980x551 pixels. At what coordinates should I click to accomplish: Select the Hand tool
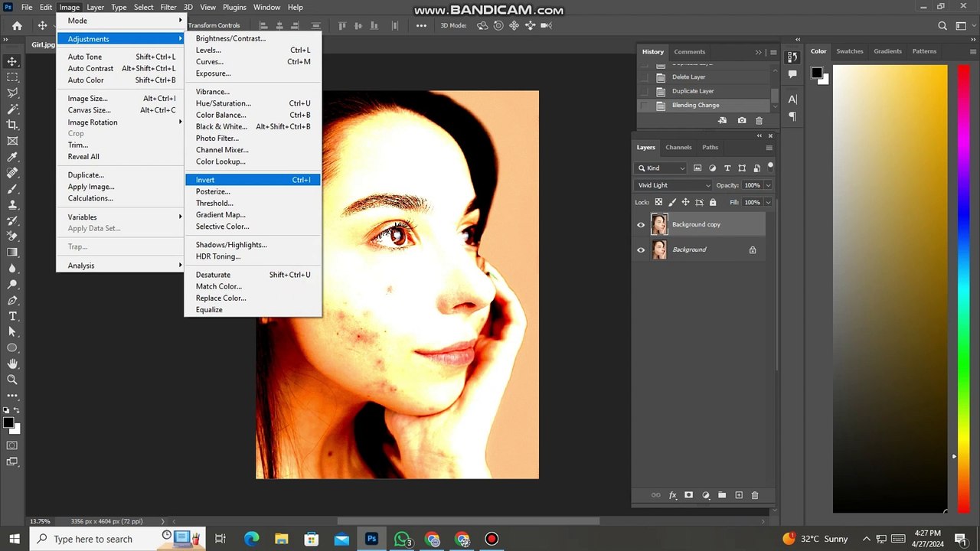coord(12,364)
